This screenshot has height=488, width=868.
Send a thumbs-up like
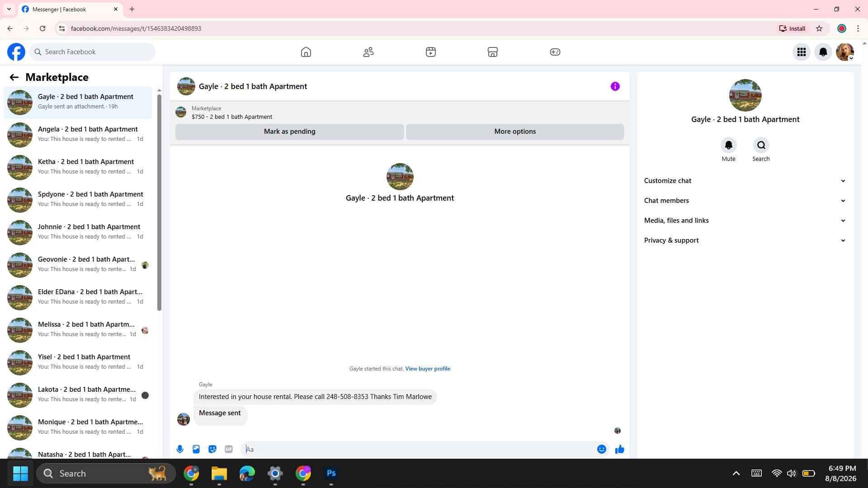[x=620, y=449]
